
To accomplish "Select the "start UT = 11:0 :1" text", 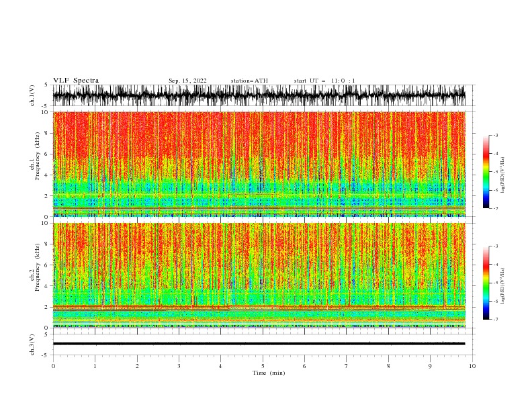I will click(x=324, y=81).
